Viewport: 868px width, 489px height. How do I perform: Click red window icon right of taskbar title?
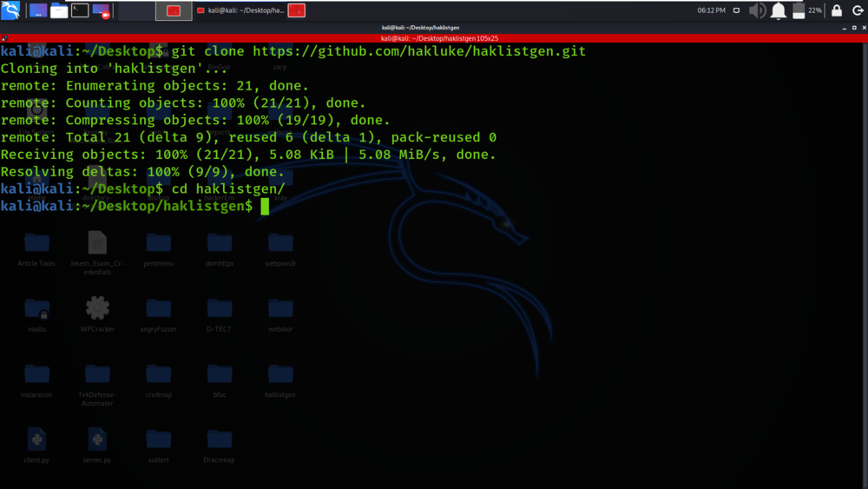297,10
